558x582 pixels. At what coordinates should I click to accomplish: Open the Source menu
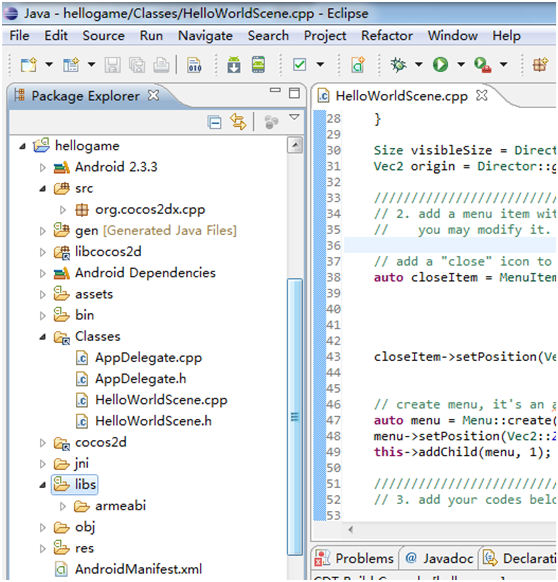(104, 36)
